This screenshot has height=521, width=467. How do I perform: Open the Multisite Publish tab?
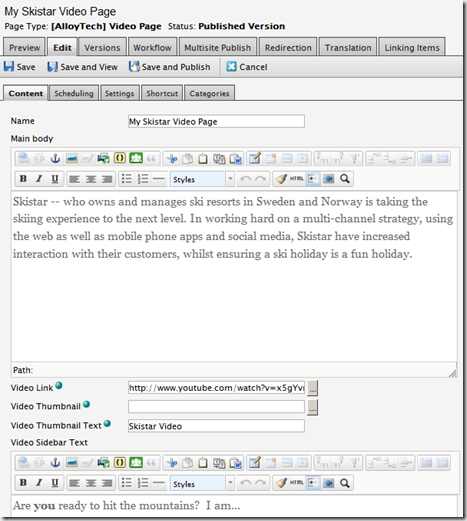click(x=218, y=47)
